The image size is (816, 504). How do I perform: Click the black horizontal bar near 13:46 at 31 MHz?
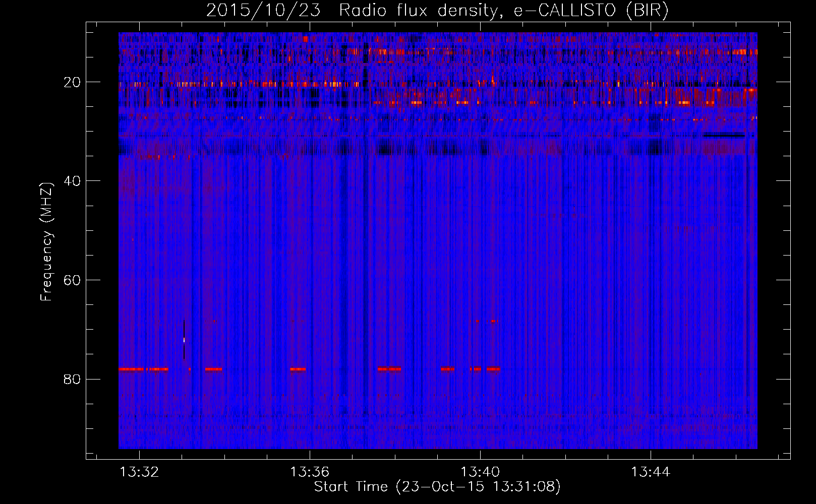724,135
